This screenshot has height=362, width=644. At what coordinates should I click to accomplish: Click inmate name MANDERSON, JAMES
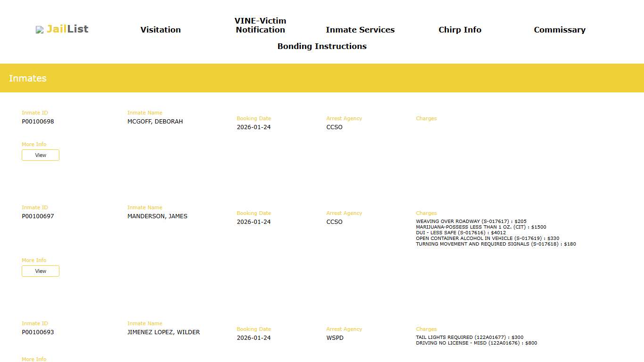(x=157, y=216)
